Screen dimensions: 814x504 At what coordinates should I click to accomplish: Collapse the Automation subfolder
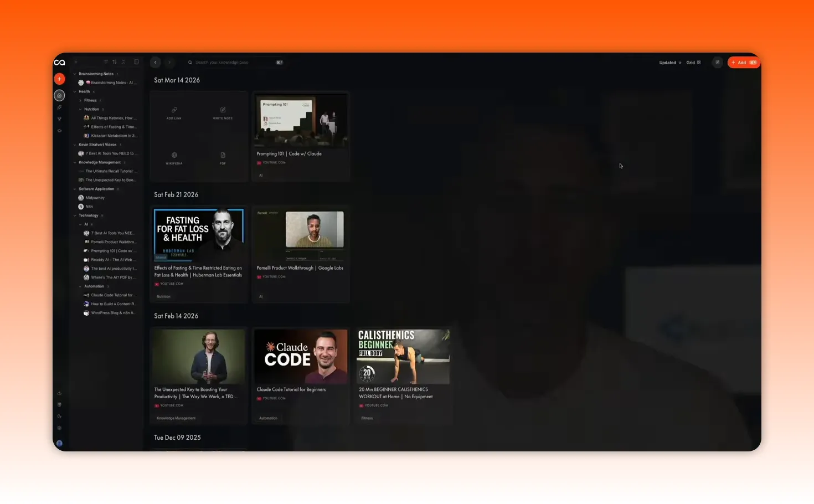[x=80, y=286]
